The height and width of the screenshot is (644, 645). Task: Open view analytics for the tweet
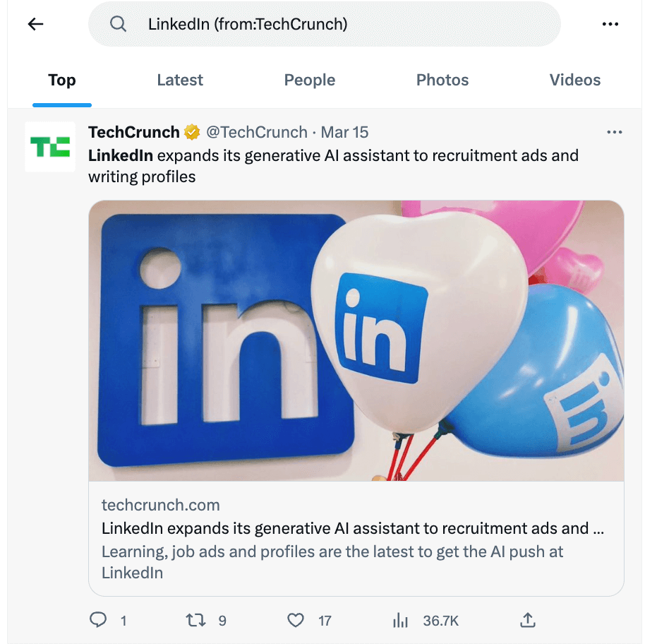pyautogui.click(x=400, y=619)
